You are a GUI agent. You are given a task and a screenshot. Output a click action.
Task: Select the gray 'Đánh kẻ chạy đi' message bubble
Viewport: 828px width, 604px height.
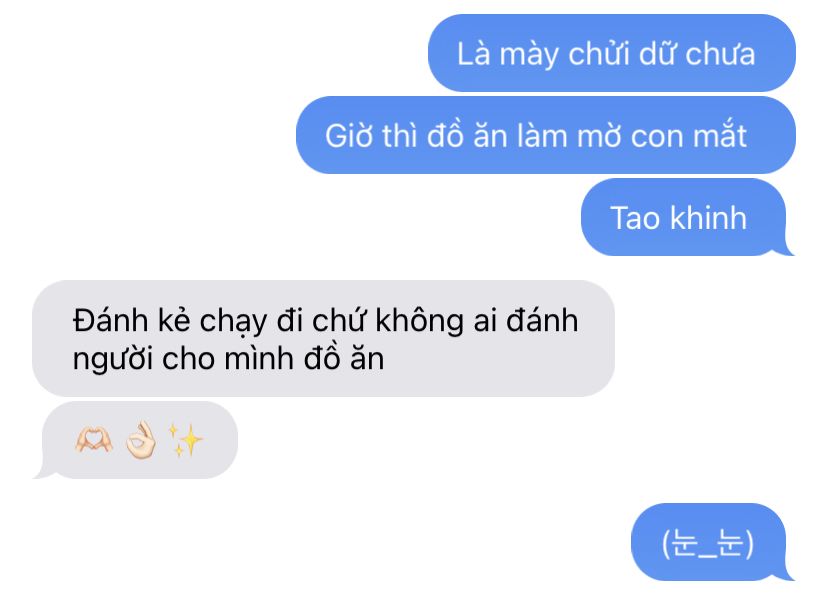coord(323,339)
